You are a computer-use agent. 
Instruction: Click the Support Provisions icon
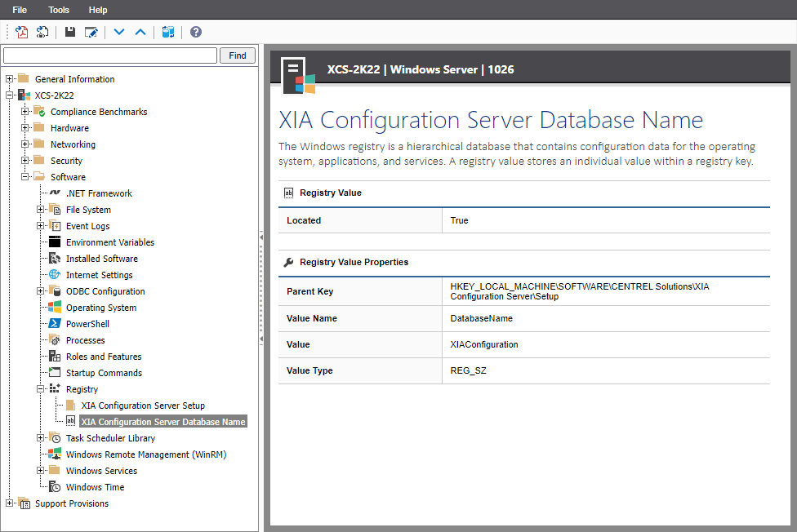coord(24,503)
